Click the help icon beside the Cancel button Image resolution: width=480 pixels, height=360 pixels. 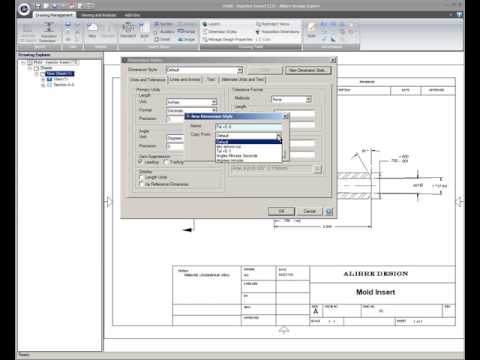329,212
